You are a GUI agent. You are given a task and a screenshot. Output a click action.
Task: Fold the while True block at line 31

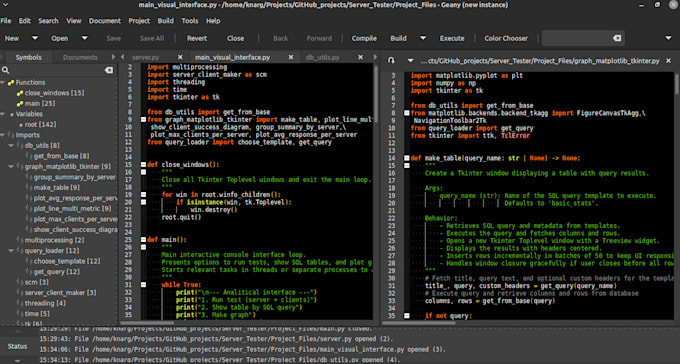pyautogui.click(x=144, y=285)
